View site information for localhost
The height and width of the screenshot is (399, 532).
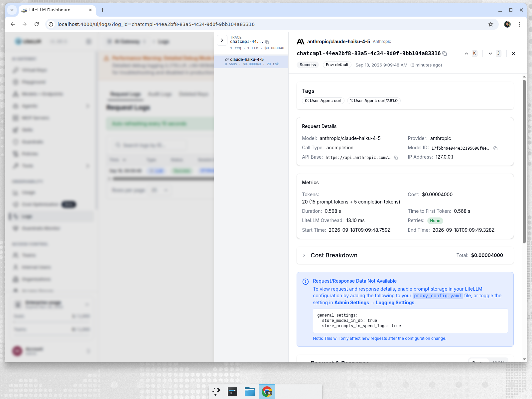[x=51, y=24]
